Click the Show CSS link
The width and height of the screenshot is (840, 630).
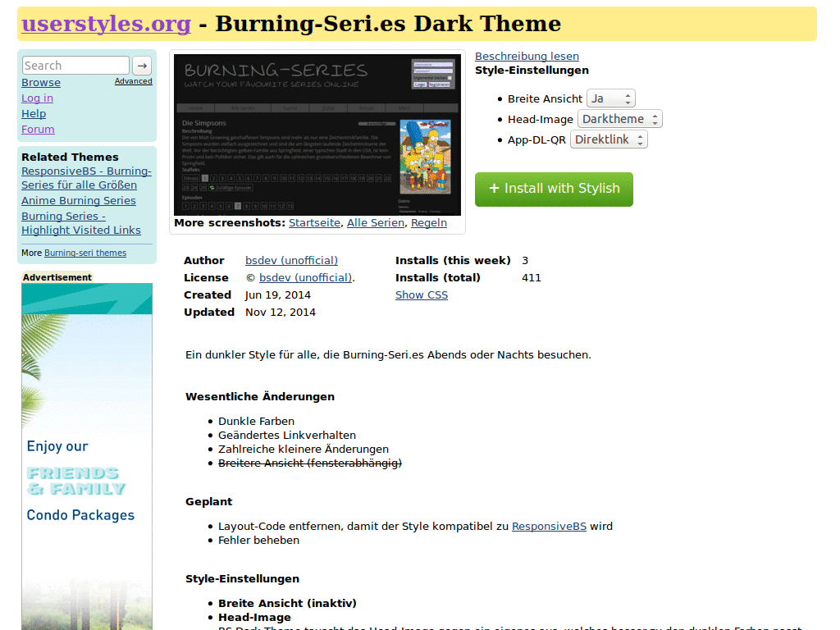click(422, 294)
